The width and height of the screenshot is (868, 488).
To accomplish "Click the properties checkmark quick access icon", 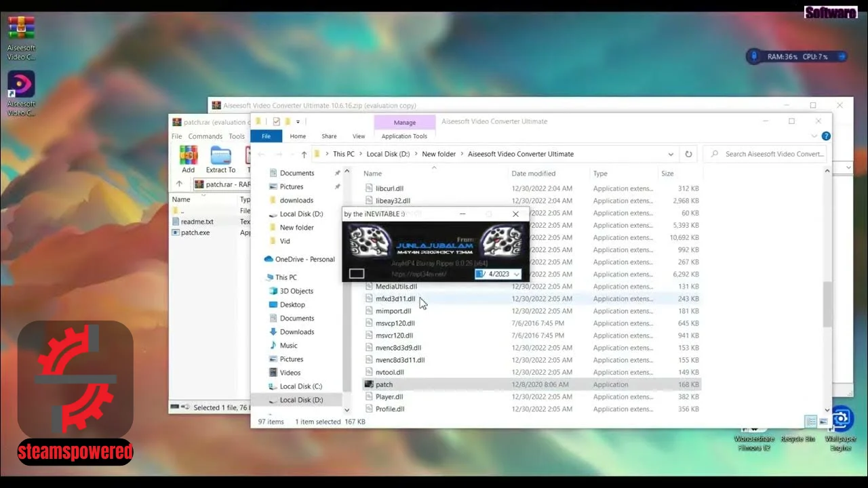I will tap(276, 122).
